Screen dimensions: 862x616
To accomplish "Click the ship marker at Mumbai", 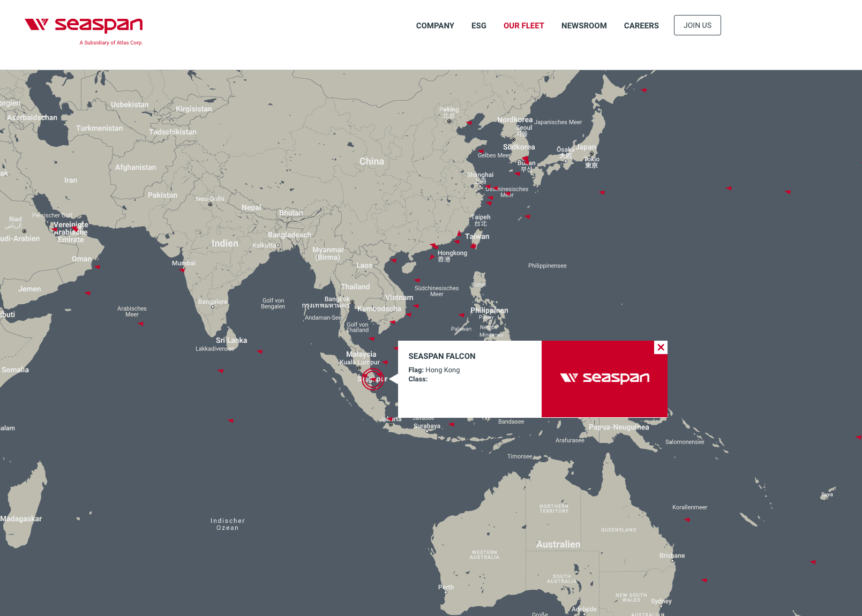I will [183, 271].
